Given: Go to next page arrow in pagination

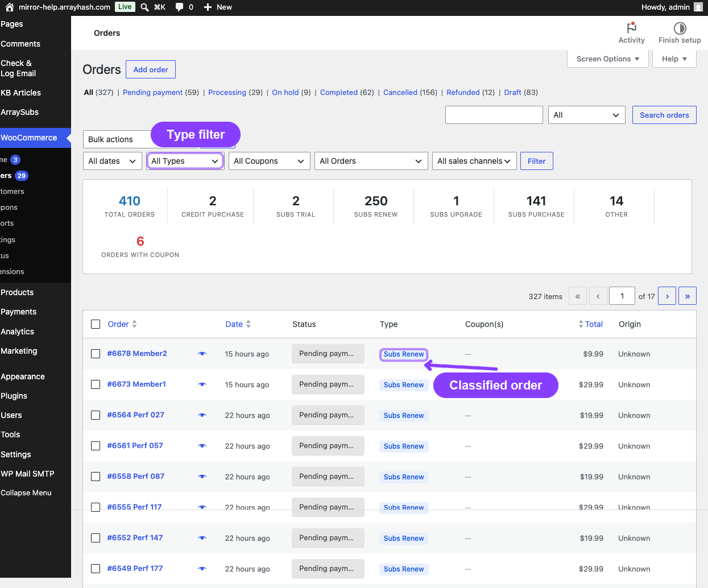Looking at the screenshot, I should click(x=667, y=296).
